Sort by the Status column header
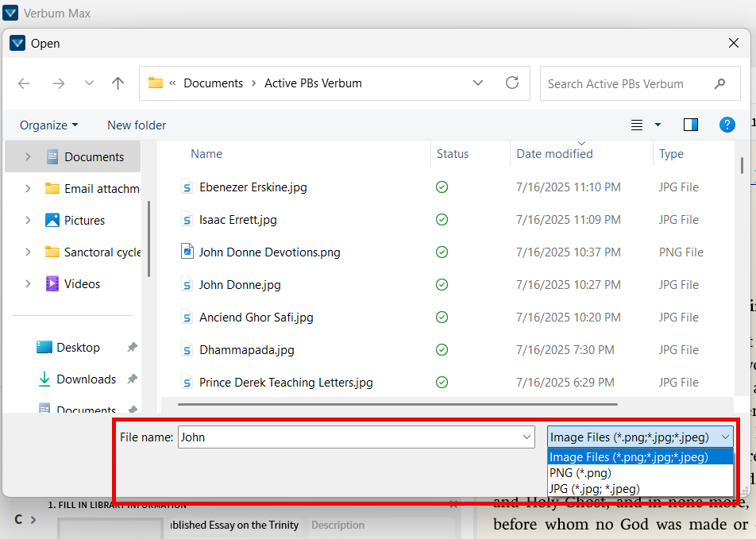The width and height of the screenshot is (756, 539). click(453, 154)
